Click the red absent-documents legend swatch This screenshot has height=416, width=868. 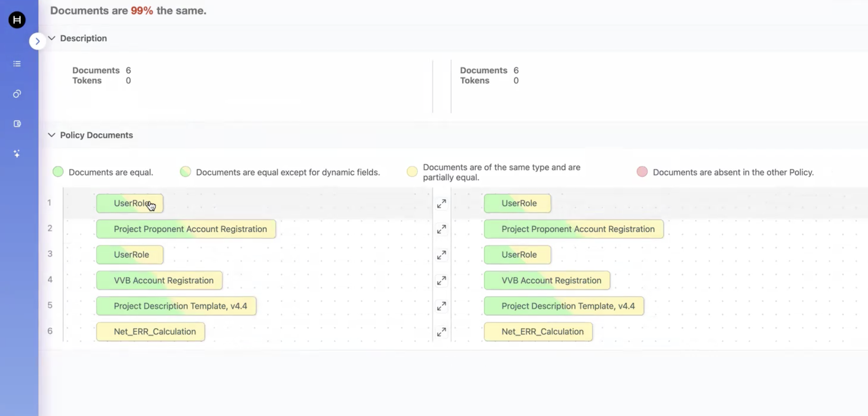[642, 172]
